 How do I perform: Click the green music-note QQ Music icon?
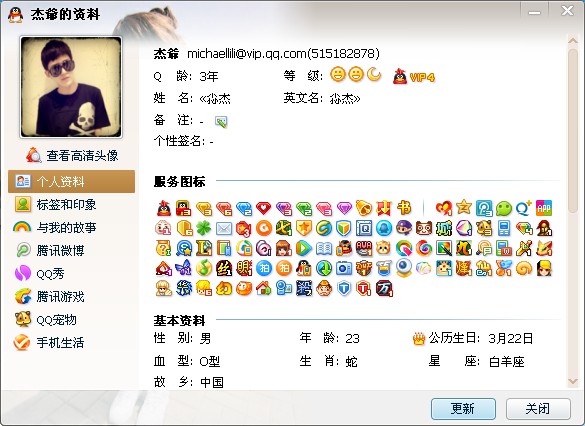tap(204, 268)
